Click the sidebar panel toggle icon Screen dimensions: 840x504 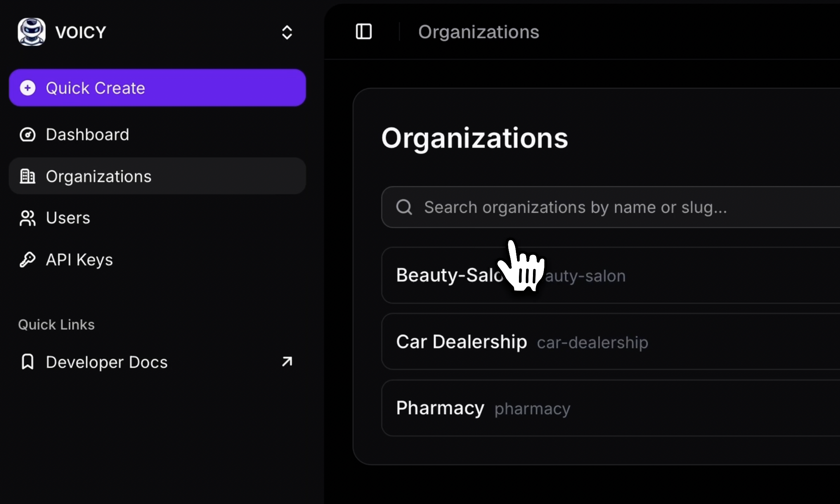click(x=364, y=31)
